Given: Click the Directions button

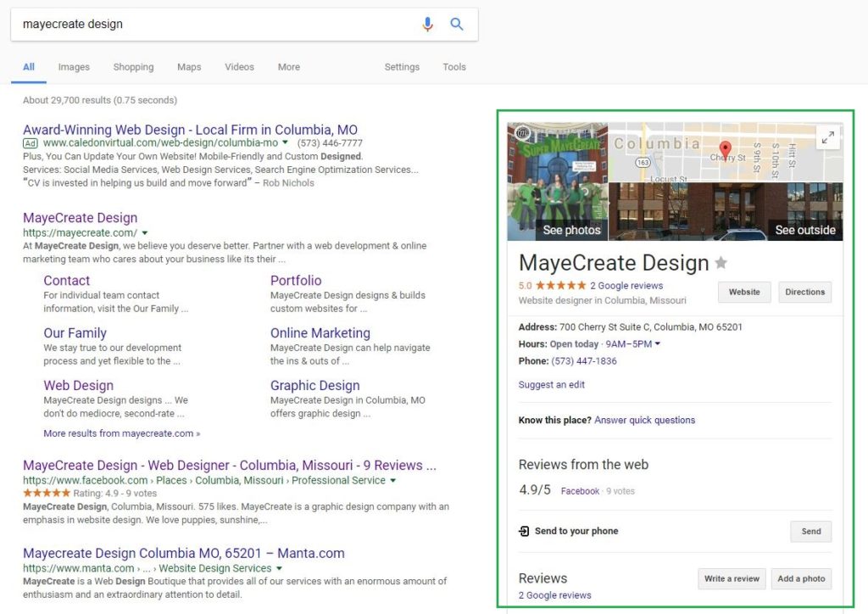Looking at the screenshot, I should [x=804, y=292].
